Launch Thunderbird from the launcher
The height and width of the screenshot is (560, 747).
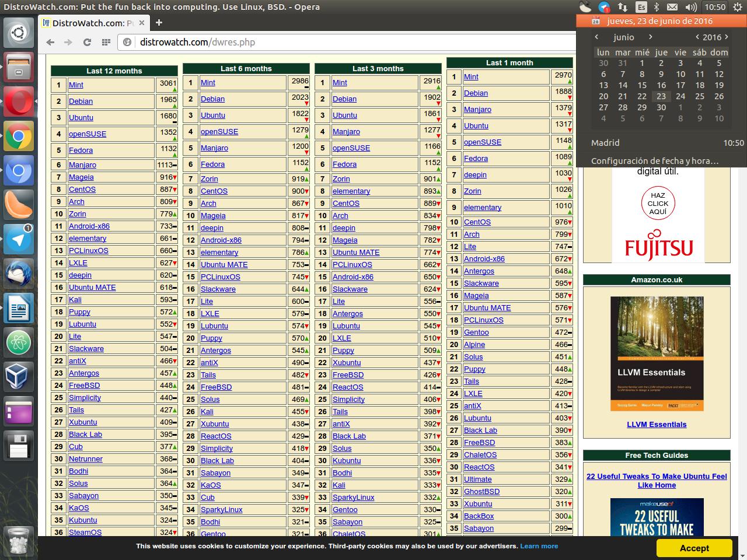(18, 274)
